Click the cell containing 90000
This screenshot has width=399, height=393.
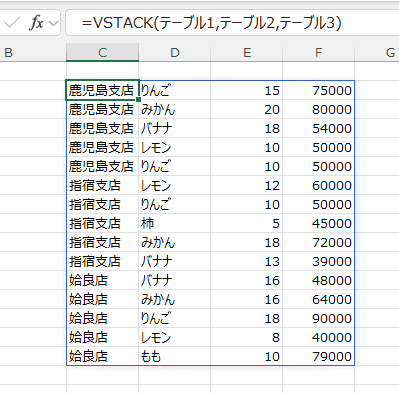pyautogui.click(x=319, y=318)
